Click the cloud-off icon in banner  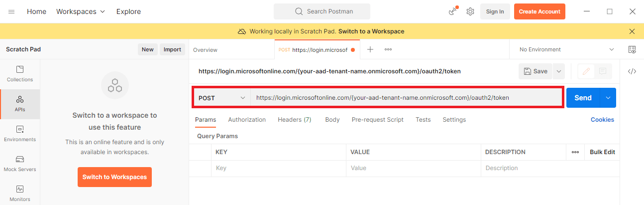point(242,31)
